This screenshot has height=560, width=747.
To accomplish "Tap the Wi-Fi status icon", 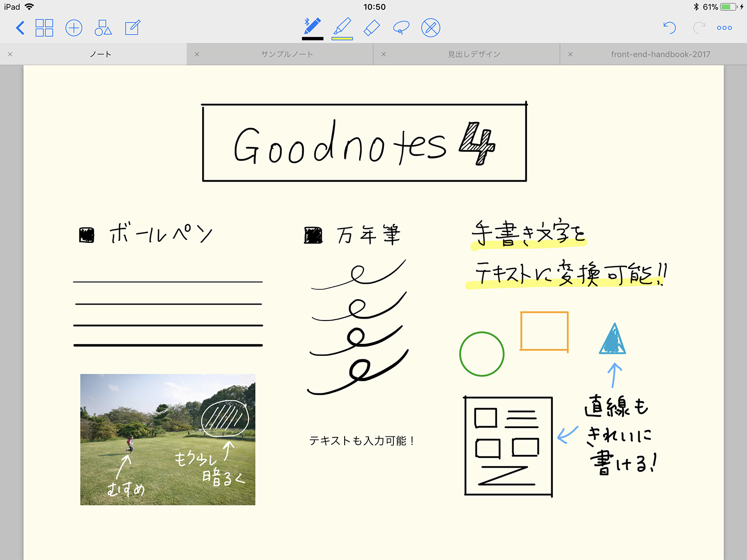I will coord(29,7).
